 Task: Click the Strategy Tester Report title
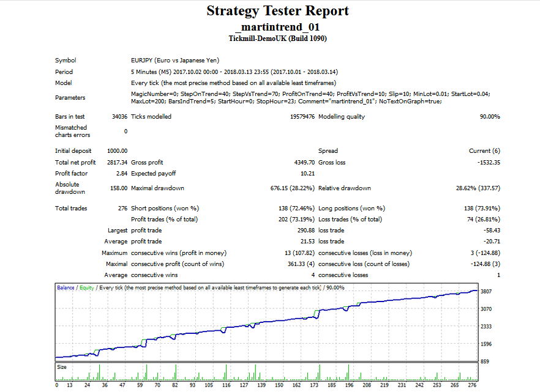[277, 11]
